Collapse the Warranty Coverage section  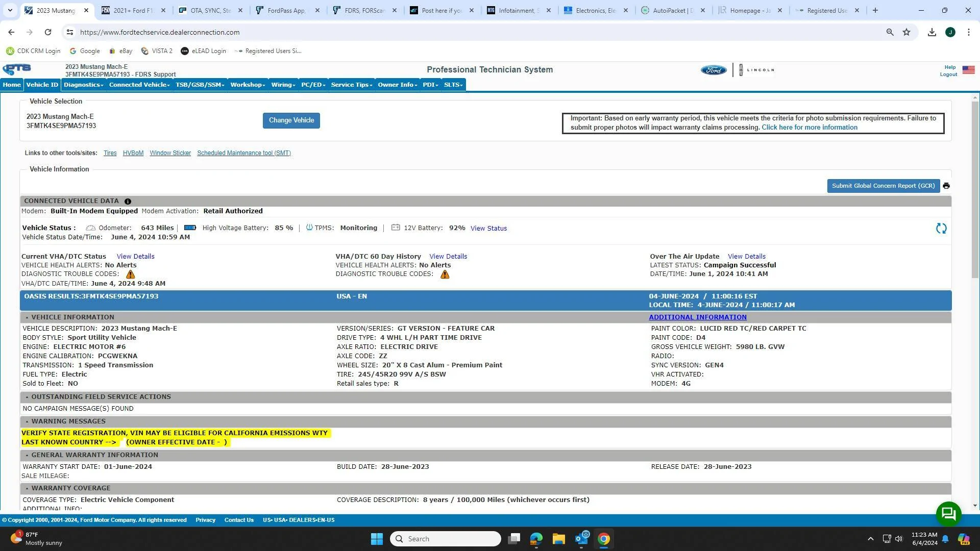coord(27,488)
